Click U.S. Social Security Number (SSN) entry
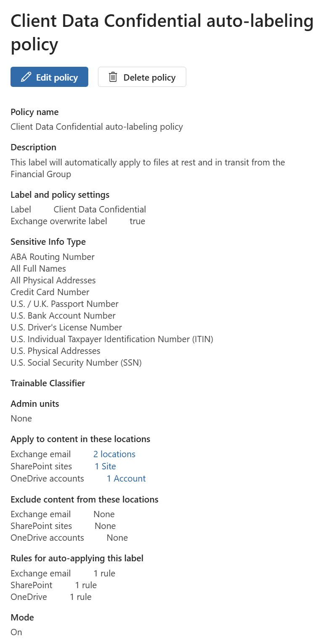 tap(76, 363)
